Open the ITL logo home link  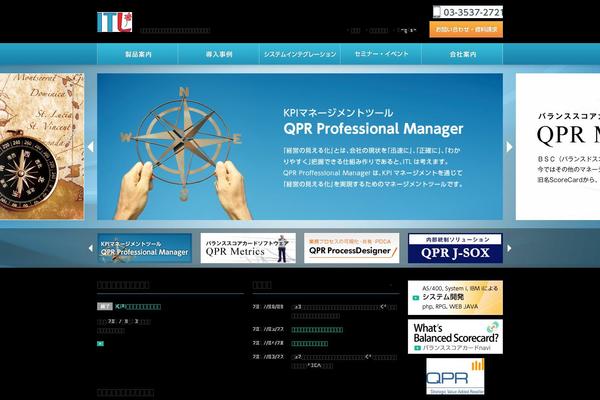pos(114,22)
